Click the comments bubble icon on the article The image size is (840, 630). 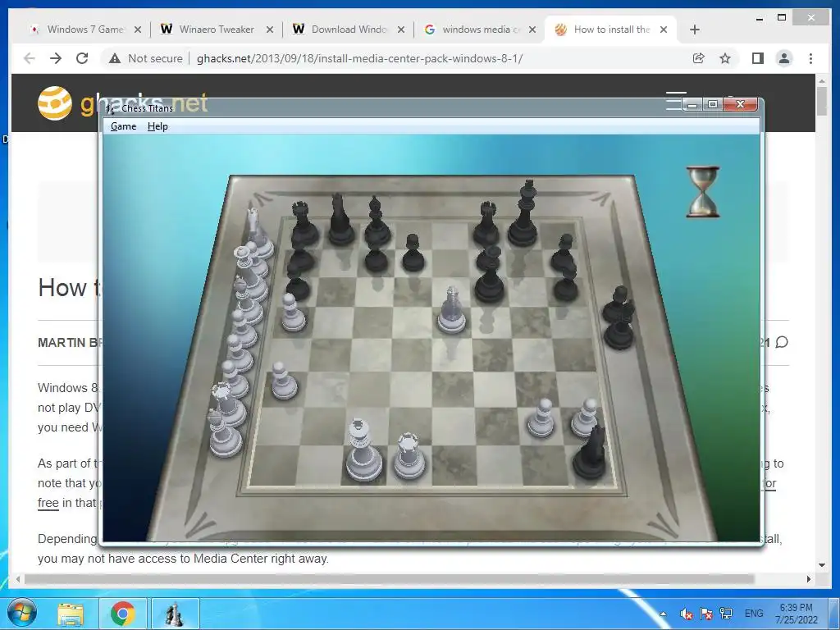click(782, 342)
